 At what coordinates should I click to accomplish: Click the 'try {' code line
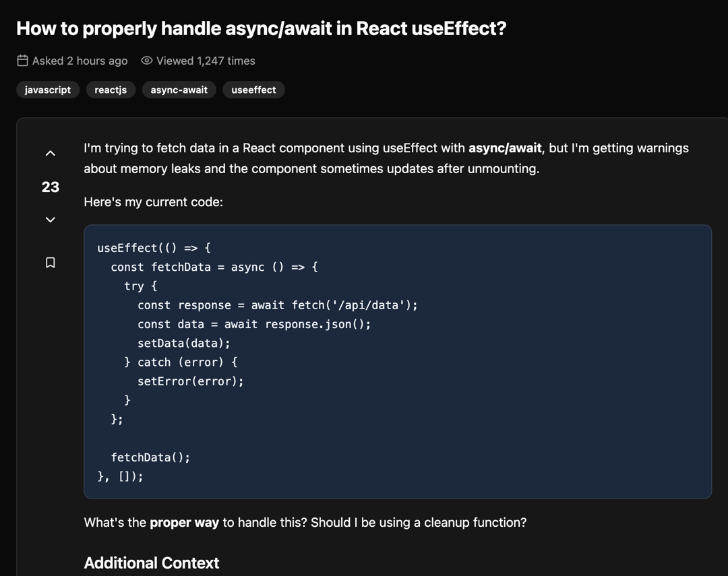coord(141,286)
